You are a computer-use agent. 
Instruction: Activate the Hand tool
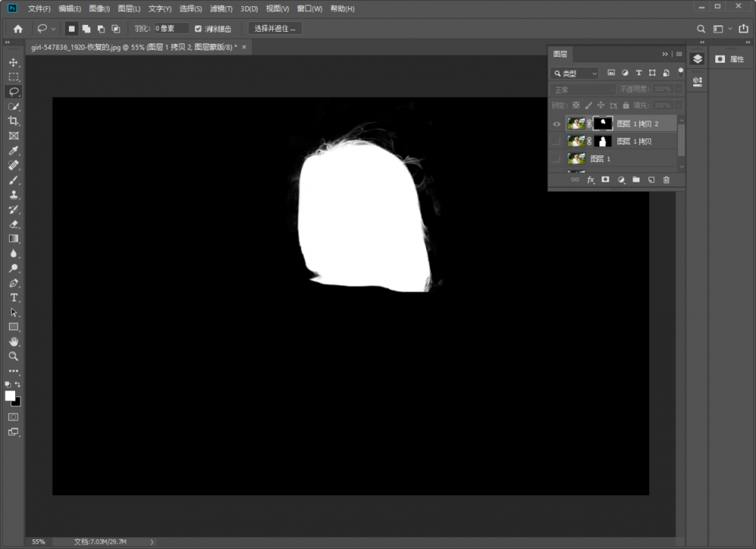pyautogui.click(x=14, y=342)
